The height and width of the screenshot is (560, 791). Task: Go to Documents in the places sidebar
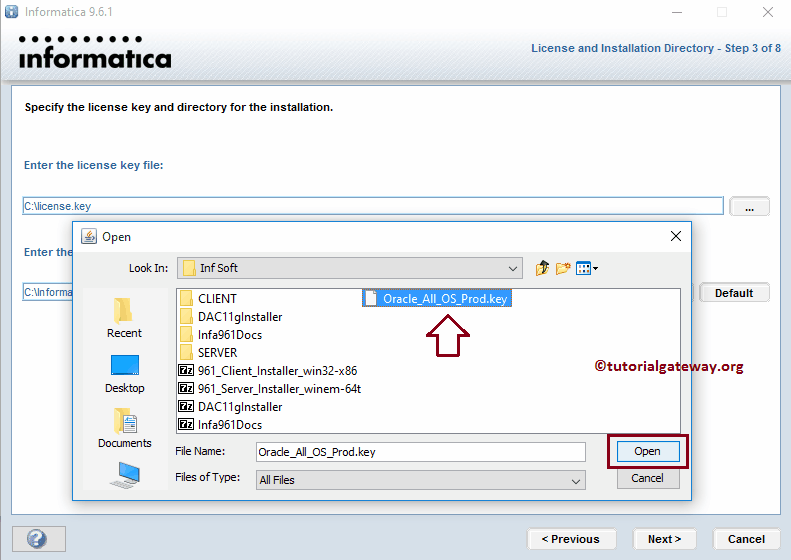(124, 427)
